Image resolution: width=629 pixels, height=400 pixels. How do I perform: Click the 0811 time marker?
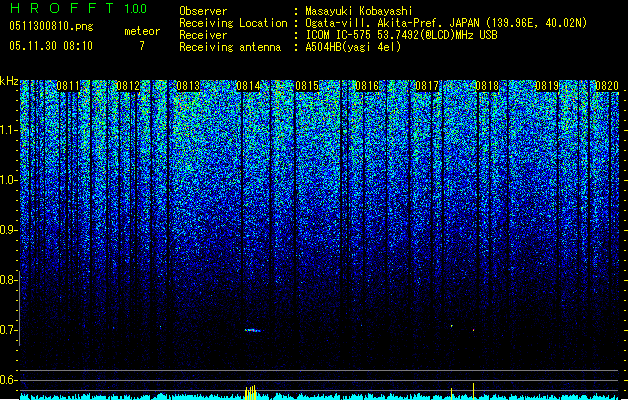68,86
